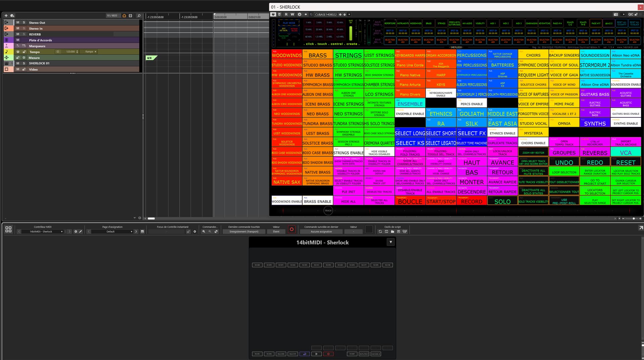The width and height of the screenshot is (644, 360).
Task: Click the red record circle indicator in MIDI Remote bar
Action: pyautogui.click(x=292, y=229)
